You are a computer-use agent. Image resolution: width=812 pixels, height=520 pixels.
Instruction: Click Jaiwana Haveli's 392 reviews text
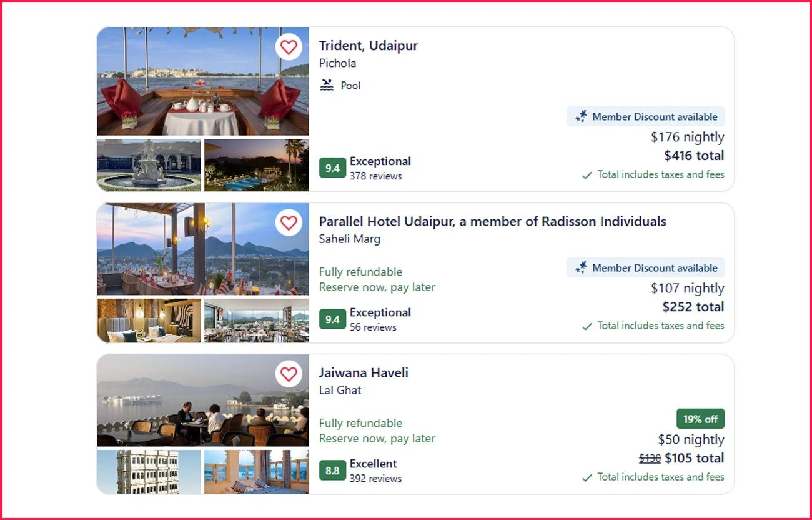click(x=375, y=479)
